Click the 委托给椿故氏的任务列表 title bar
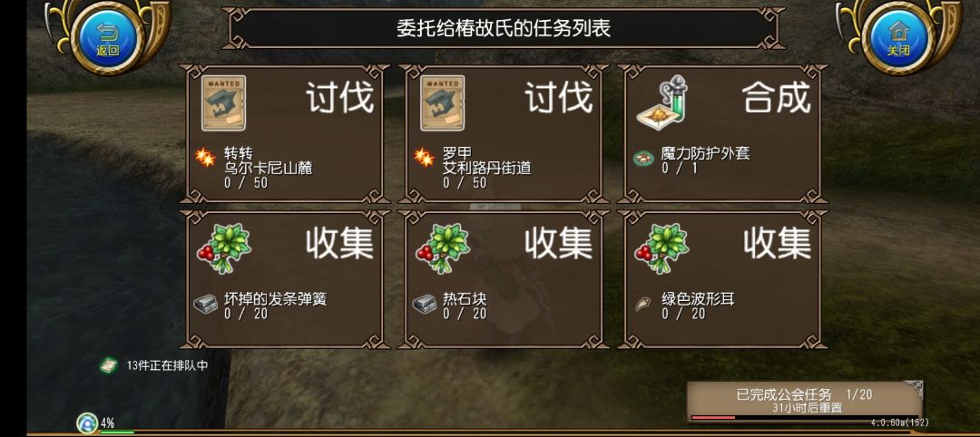 click(503, 28)
